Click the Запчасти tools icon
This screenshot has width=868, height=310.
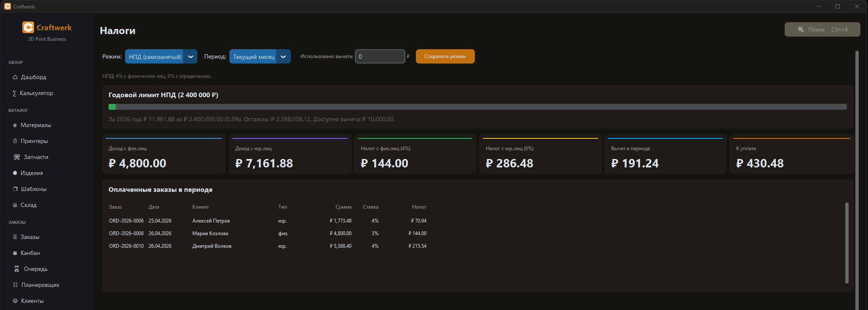[x=17, y=157]
